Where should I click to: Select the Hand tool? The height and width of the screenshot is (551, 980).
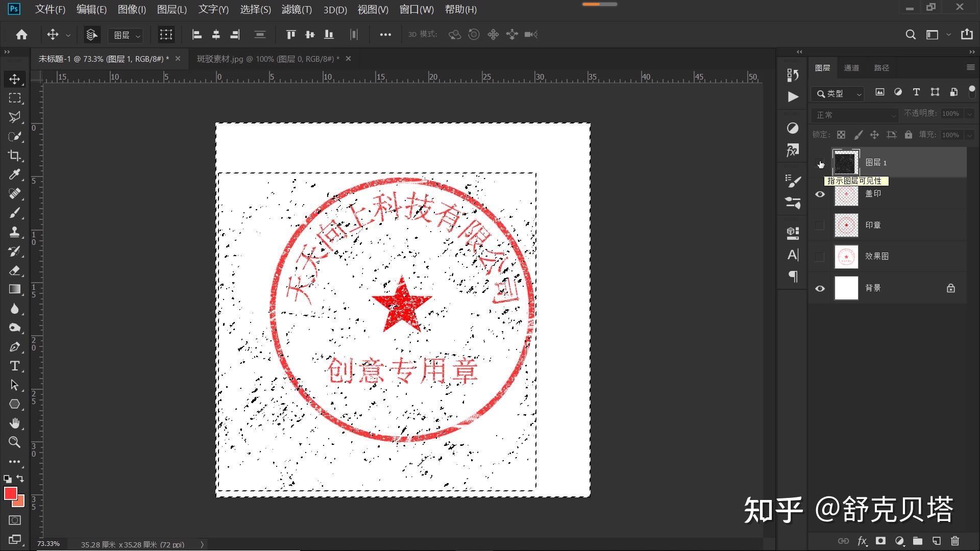14,423
